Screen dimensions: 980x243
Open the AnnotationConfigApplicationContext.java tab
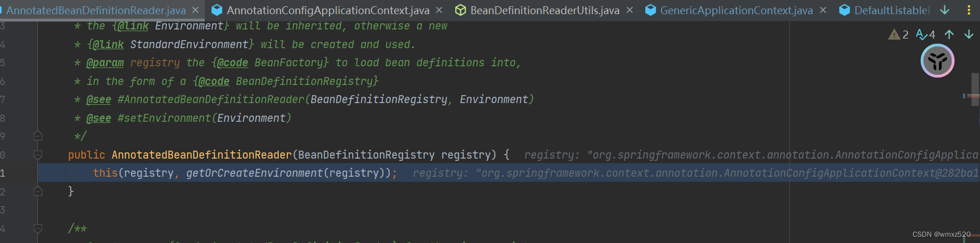[x=328, y=10]
